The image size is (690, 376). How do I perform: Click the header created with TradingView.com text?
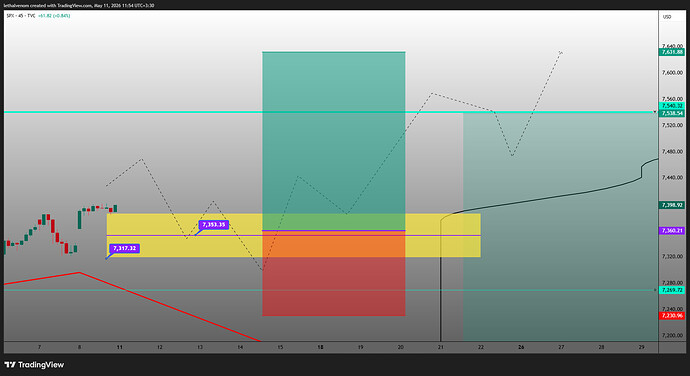(x=79, y=5)
